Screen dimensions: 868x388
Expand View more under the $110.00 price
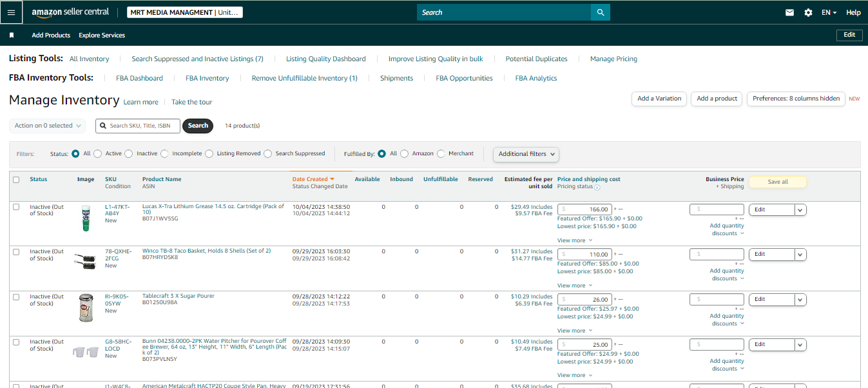575,286
